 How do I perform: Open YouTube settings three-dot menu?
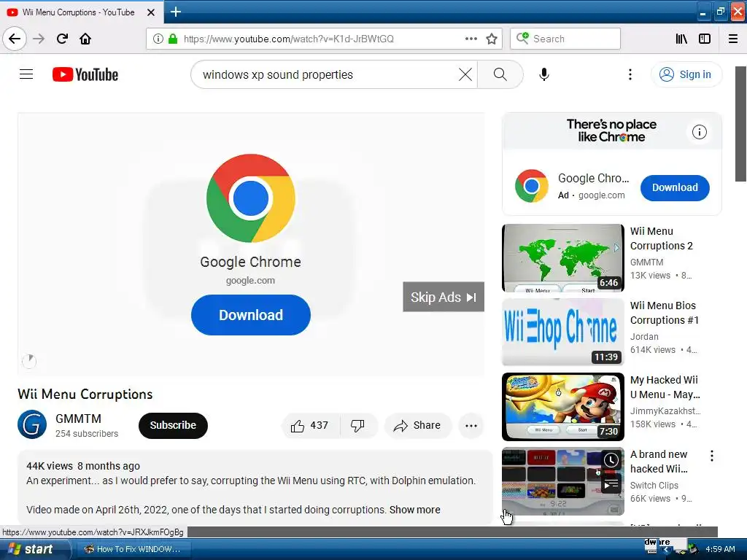(630, 74)
